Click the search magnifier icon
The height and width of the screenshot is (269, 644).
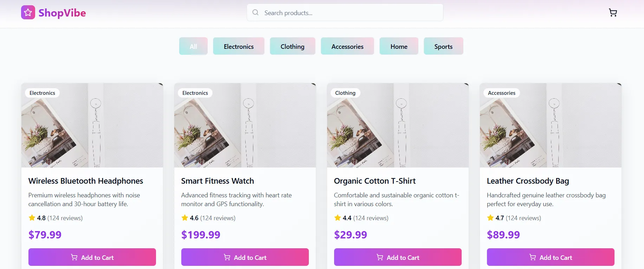pyautogui.click(x=255, y=13)
